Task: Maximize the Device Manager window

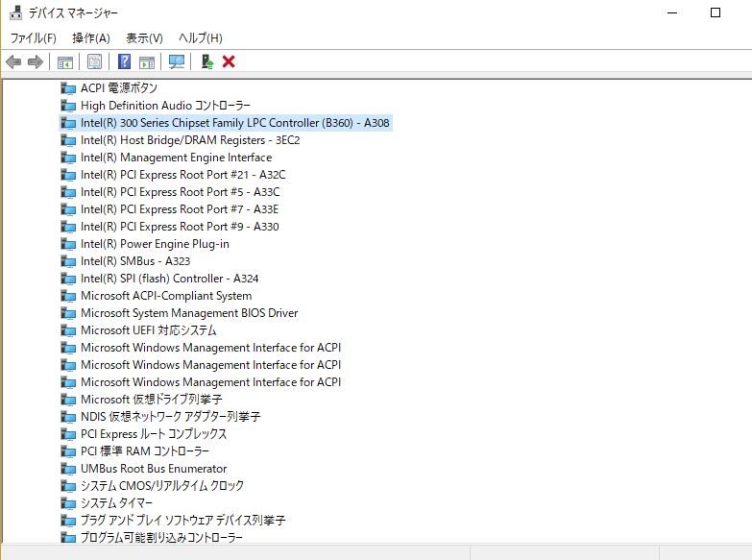Action: tap(716, 12)
